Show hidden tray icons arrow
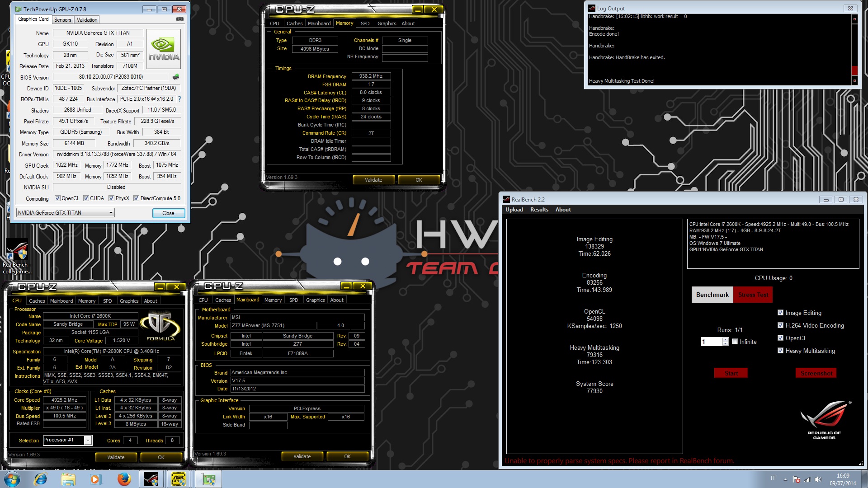This screenshot has height=488, width=868. tap(785, 479)
